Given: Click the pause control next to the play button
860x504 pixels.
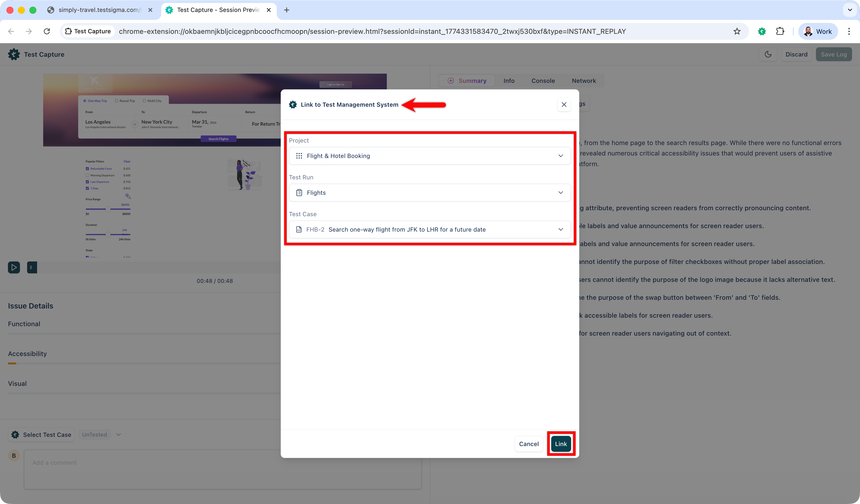Looking at the screenshot, I should [x=32, y=267].
